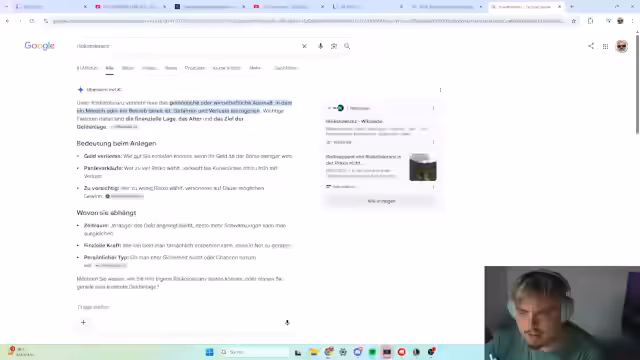The image size is (640, 360).
Task: Switch to the Bilder results tab
Action: (x=128, y=68)
